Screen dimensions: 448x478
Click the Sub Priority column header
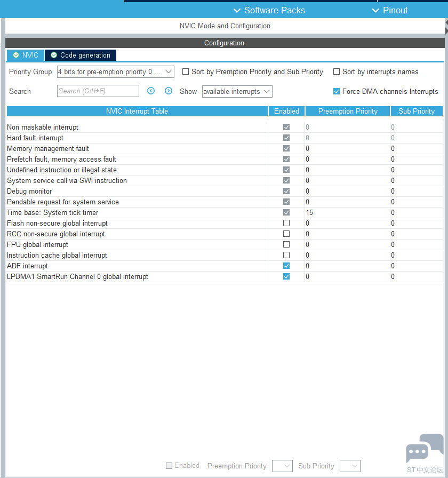pos(417,111)
